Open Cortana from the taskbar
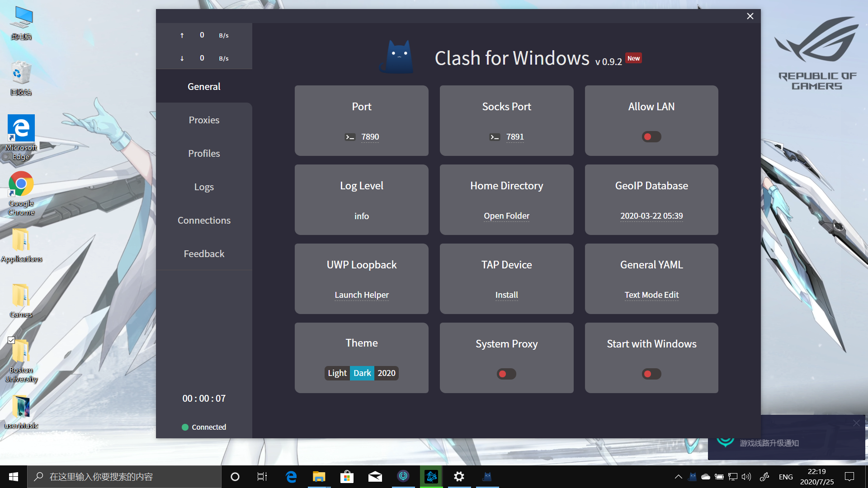 (235, 477)
